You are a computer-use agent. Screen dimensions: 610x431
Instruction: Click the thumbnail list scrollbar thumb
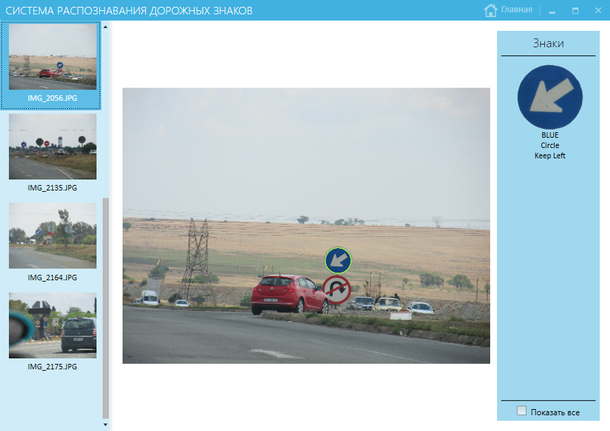pyautogui.click(x=105, y=308)
